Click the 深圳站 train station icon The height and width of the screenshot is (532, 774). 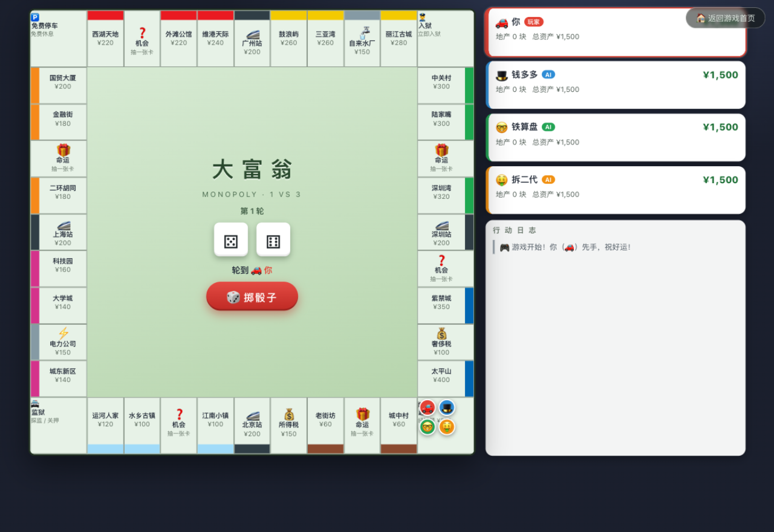[x=442, y=225]
